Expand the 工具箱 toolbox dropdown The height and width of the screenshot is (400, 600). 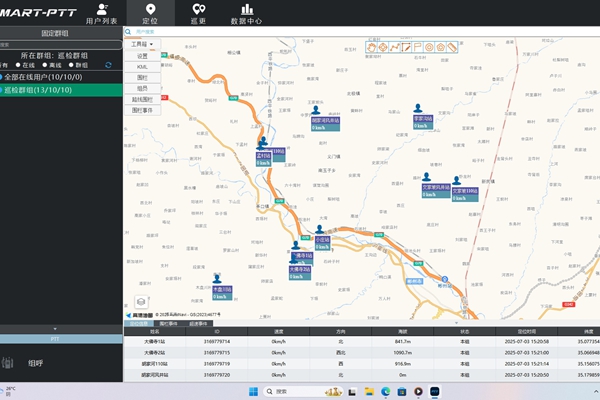tap(144, 45)
